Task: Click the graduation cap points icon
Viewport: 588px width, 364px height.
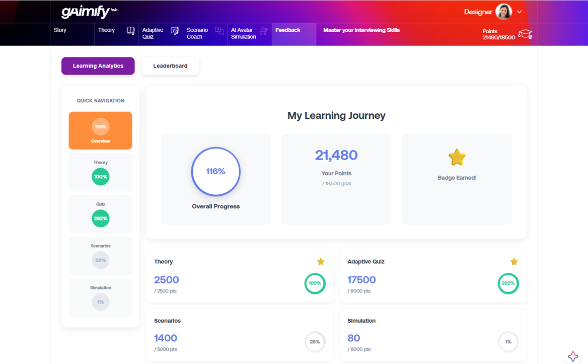Action: (525, 34)
